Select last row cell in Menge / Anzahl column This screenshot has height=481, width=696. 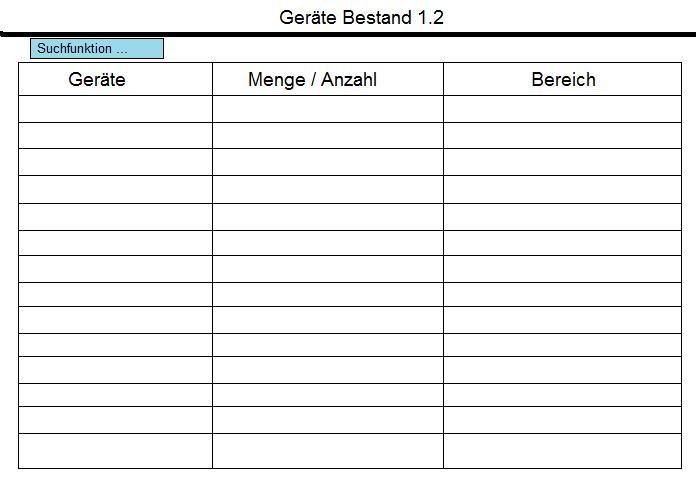(x=328, y=451)
